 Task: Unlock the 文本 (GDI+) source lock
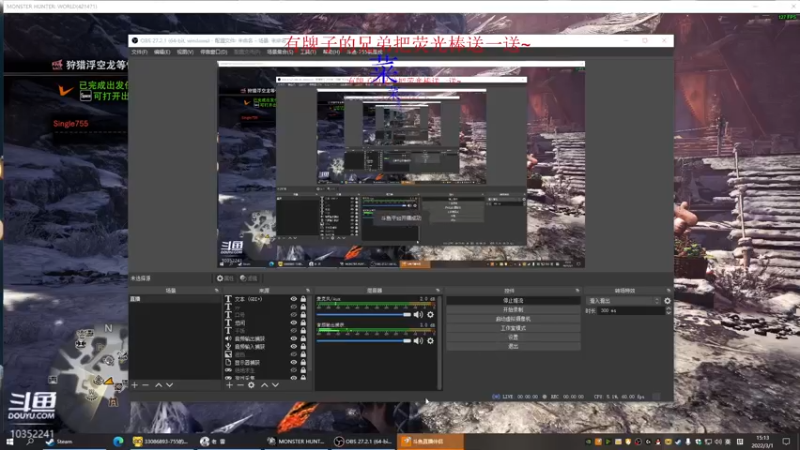(303, 299)
